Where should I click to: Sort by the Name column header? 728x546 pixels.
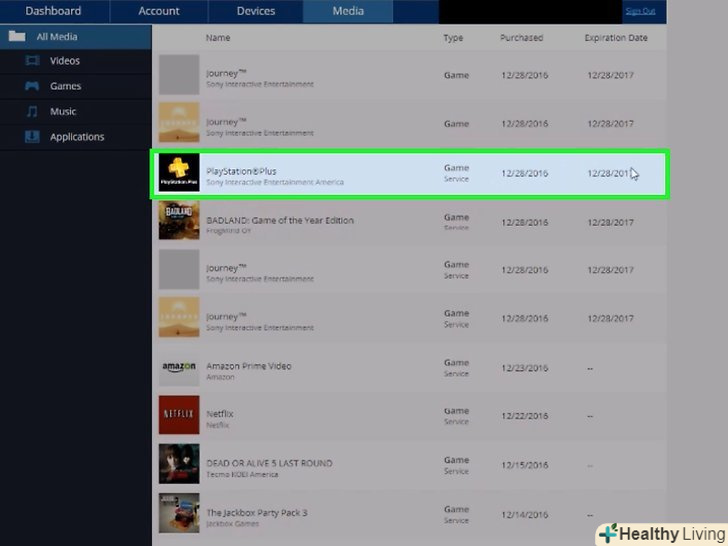point(218,38)
